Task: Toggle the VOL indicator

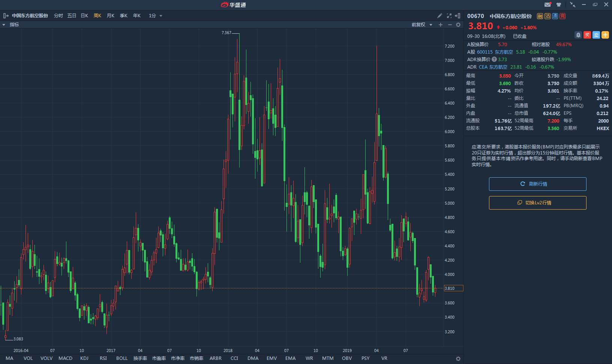Action: tap(28, 358)
